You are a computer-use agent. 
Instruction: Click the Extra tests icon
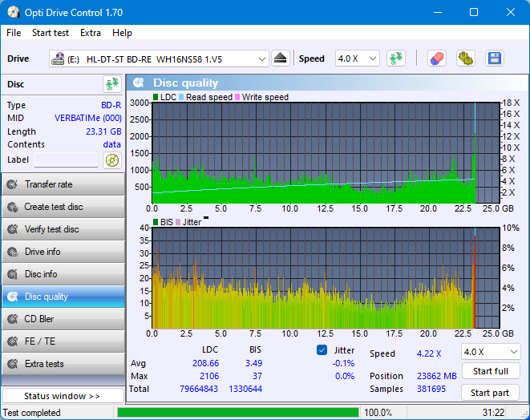point(13,364)
